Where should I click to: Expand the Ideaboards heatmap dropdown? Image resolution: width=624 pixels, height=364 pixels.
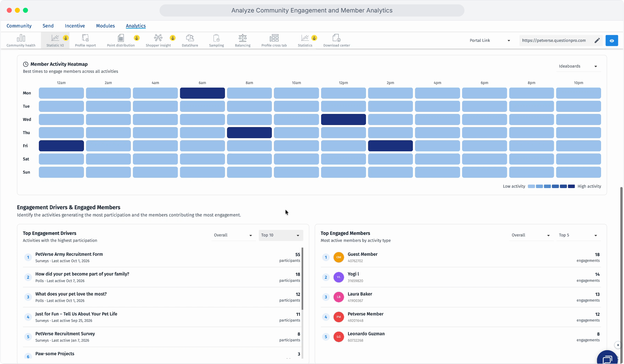point(578,66)
